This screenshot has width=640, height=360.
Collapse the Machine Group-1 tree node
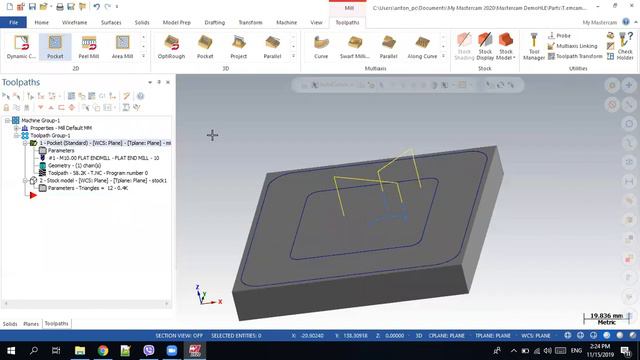[7, 120]
